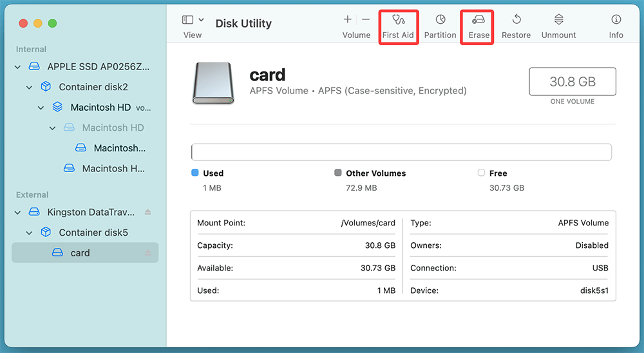Select Container disk5 in sidebar
Image resolution: width=644 pixels, height=353 pixels.
point(86,232)
